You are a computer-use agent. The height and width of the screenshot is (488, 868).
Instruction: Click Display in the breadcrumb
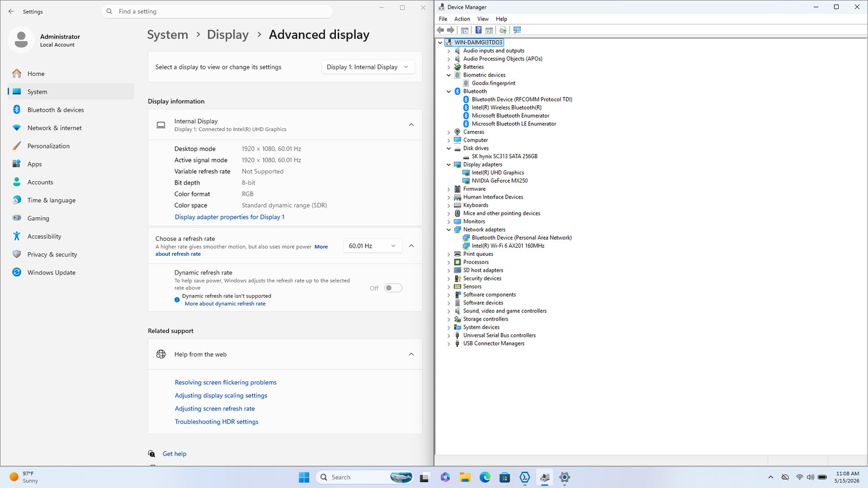(228, 35)
